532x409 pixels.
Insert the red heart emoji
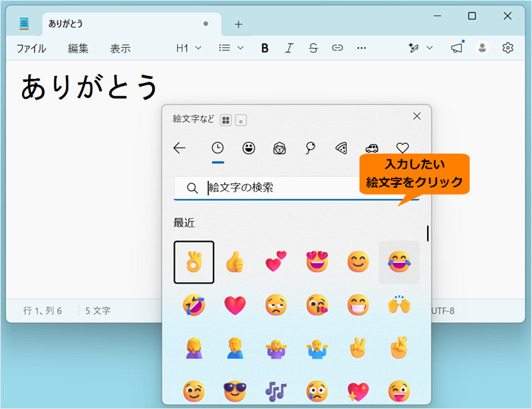(x=235, y=305)
